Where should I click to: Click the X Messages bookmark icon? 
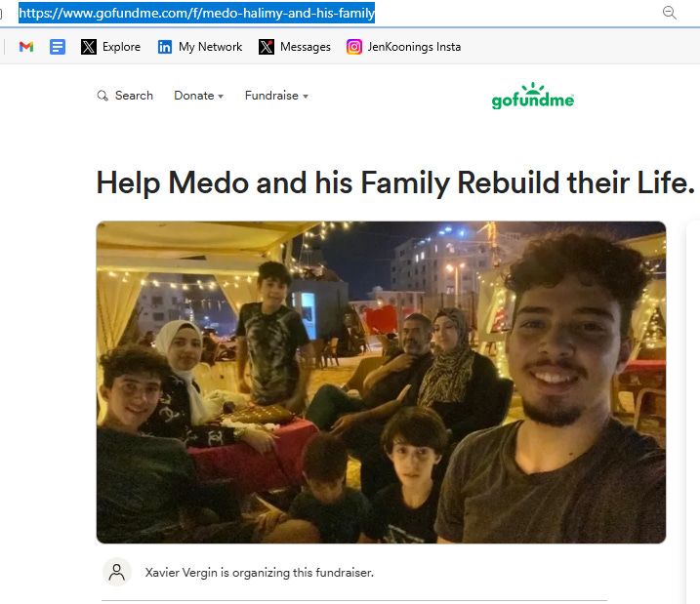[x=267, y=47]
